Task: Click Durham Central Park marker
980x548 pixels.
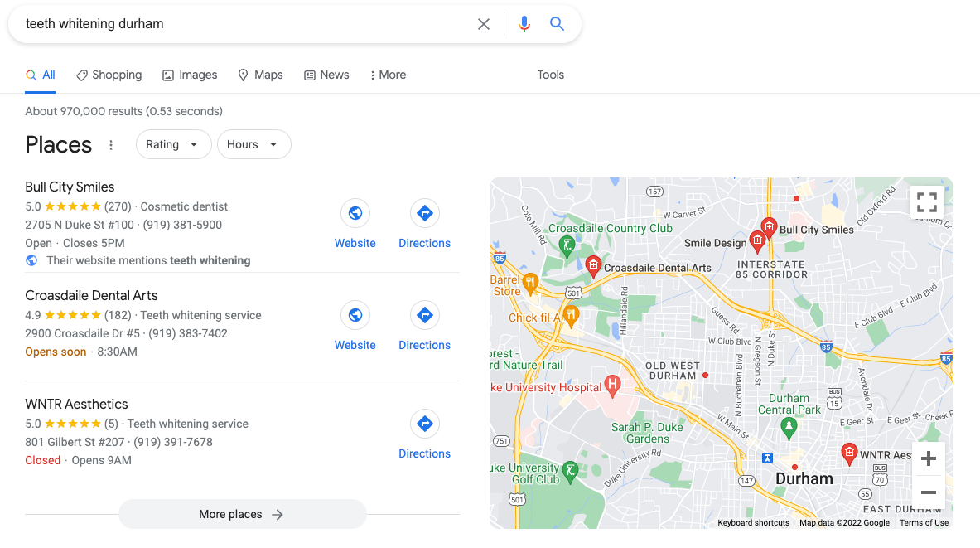Action: click(x=788, y=427)
